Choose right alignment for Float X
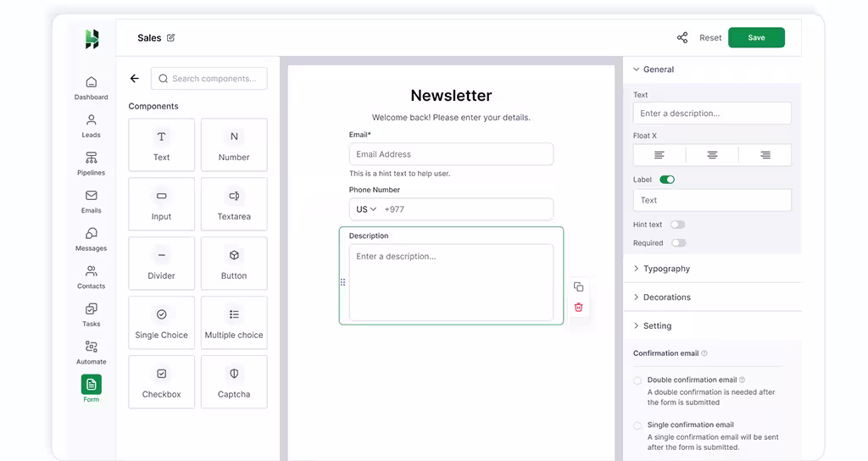Viewport: 868px width, 461px height. (x=765, y=155)
